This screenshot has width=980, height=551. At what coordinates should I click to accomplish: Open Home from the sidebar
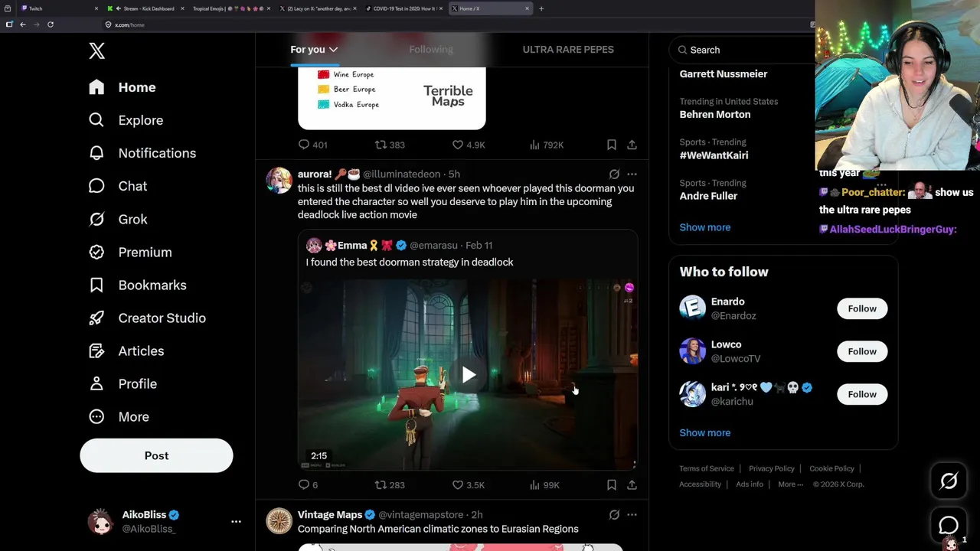(122, 87)
